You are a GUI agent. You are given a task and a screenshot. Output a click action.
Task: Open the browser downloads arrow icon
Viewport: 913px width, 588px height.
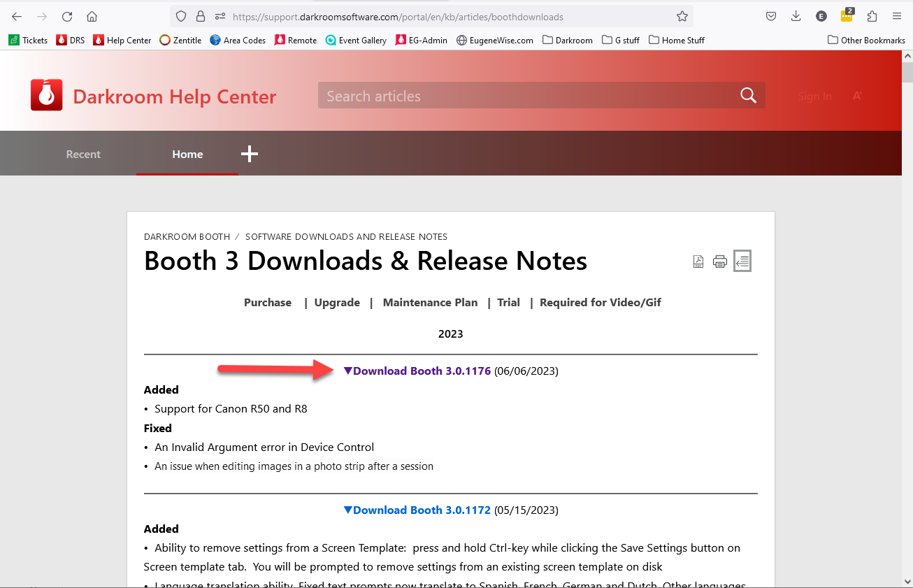(796, 16)
